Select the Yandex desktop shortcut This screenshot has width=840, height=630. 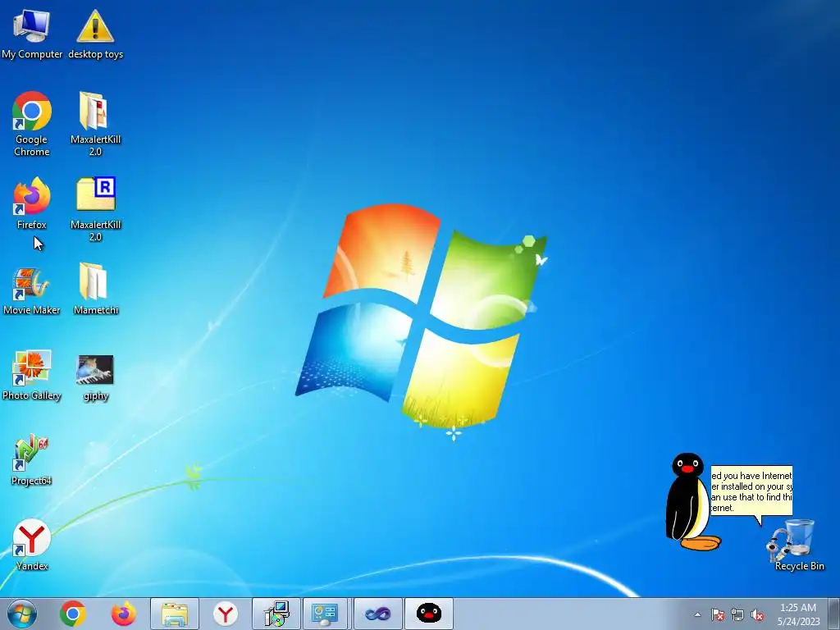tap(32, 545)
